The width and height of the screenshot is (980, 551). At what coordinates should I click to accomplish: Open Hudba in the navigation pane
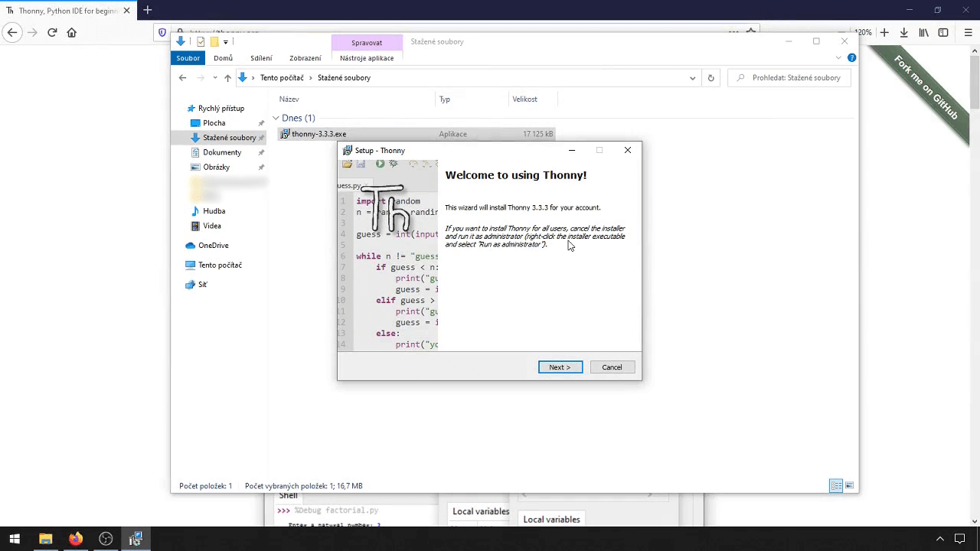click(214, 211)
